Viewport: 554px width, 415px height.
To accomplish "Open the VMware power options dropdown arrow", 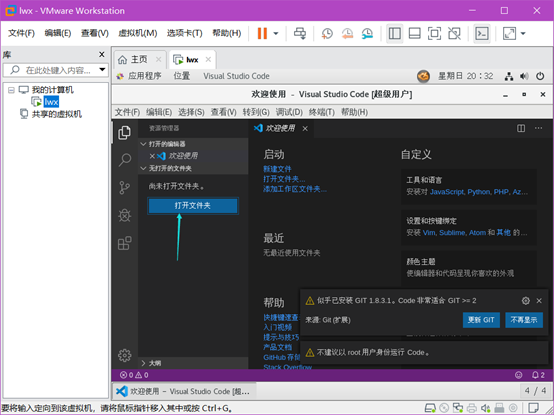I will (276, 34).
